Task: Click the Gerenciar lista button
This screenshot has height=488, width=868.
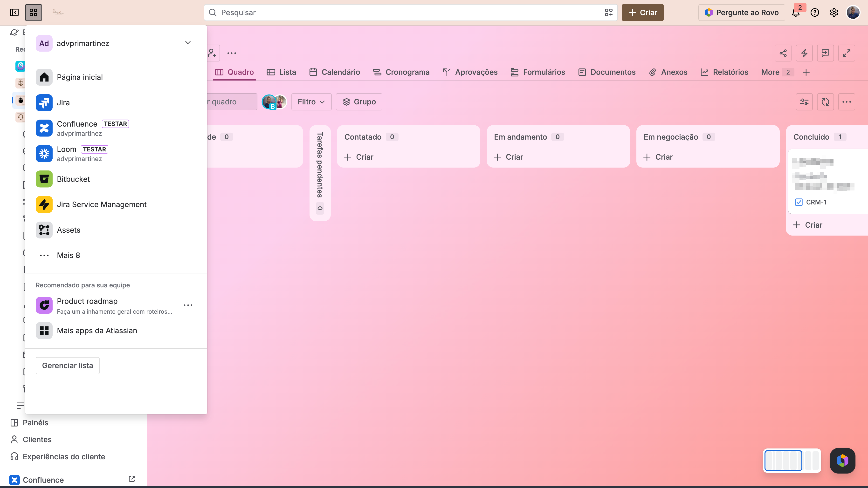Action: [67, 366]
